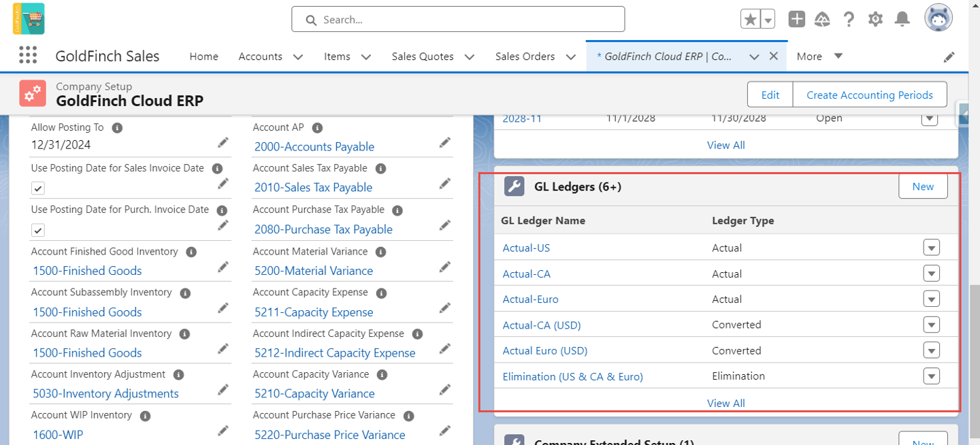This screenshot has width=980, height=445.
Task: Open the Sales Orders tab dropdown chevron
Action: [x=571, y=57]
